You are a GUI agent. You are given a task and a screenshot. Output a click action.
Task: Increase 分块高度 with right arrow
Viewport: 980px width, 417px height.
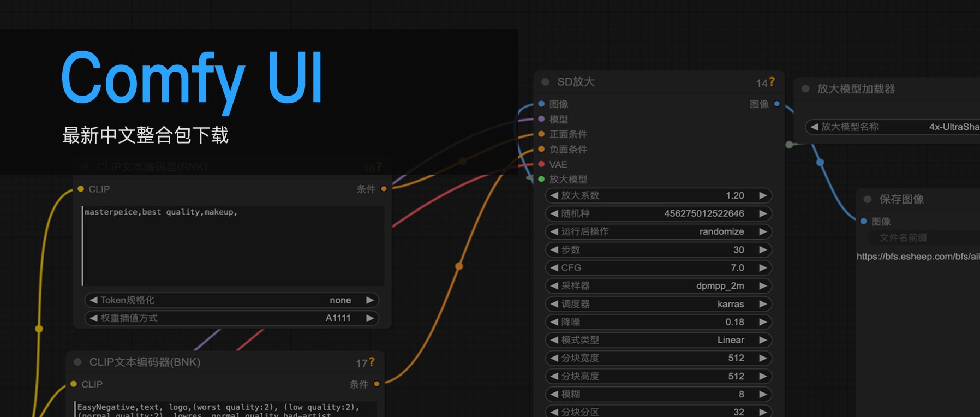click(x=763, y=376)
